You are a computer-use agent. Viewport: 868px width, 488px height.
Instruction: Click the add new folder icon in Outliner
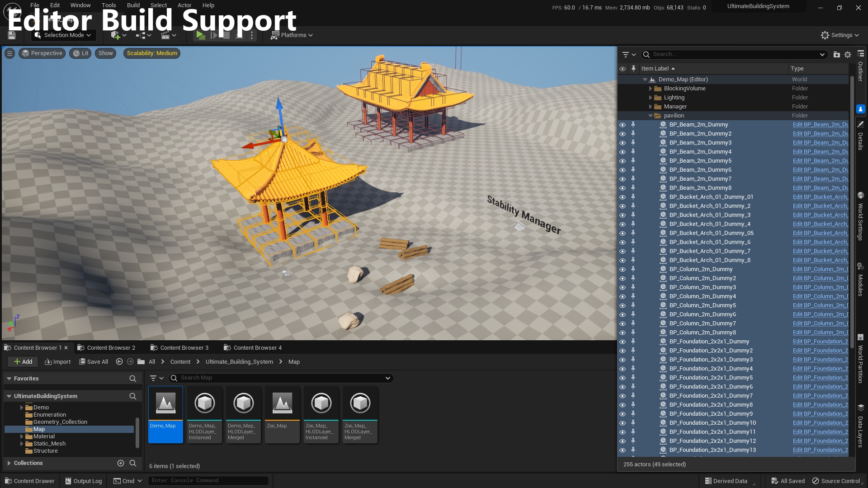tap(836, 54)
